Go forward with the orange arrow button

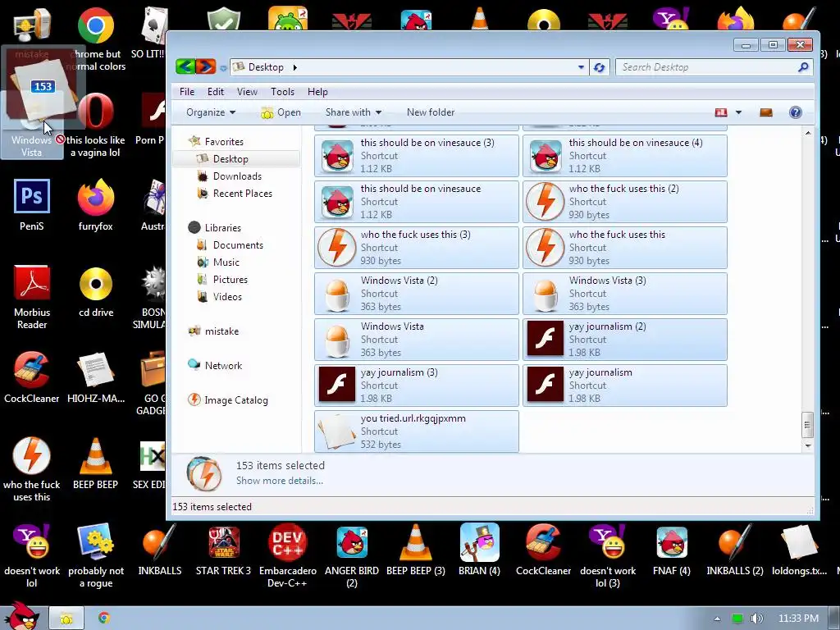point(206,66)
